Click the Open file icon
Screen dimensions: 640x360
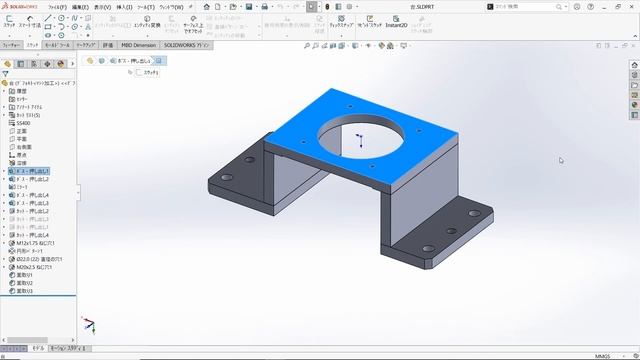(x=233, y=7)
